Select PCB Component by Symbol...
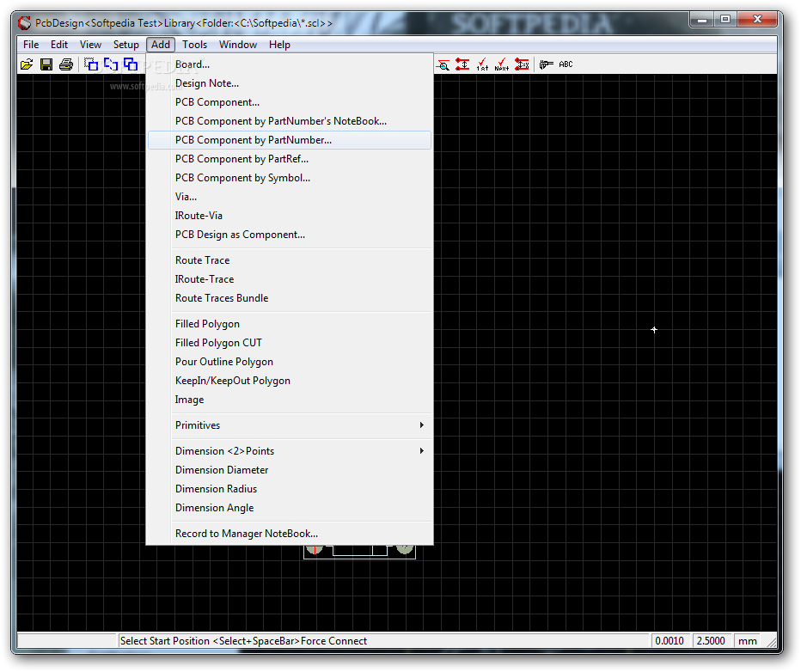 (290, 178)
